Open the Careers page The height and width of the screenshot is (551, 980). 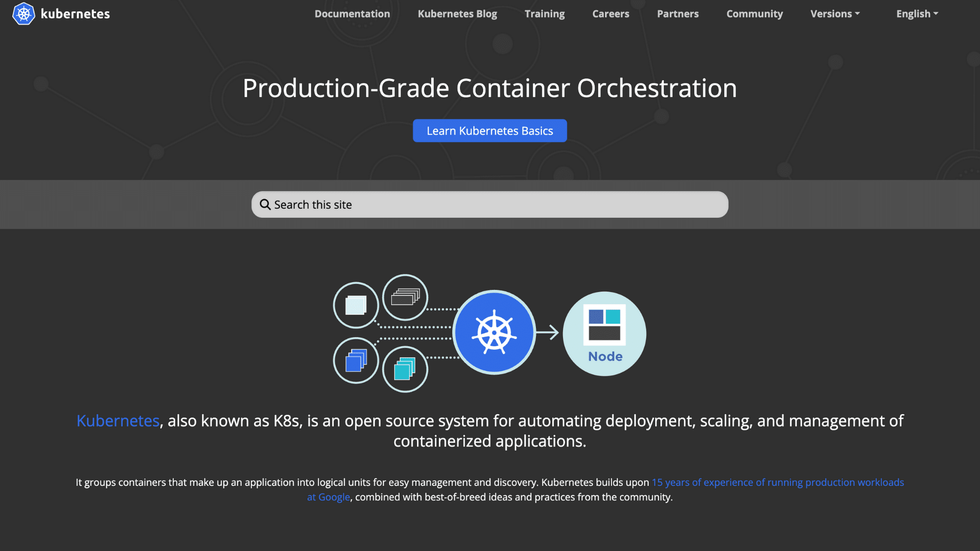click(x=611, y=14)
